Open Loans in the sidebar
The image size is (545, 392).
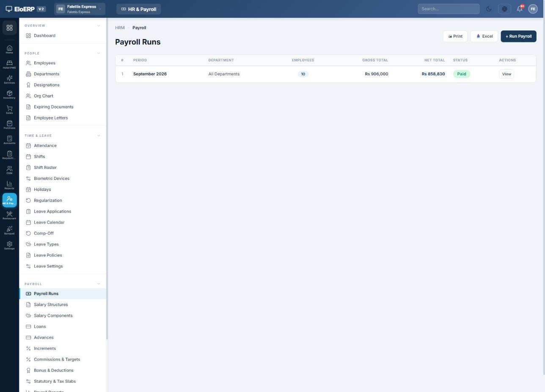[63, 327]
